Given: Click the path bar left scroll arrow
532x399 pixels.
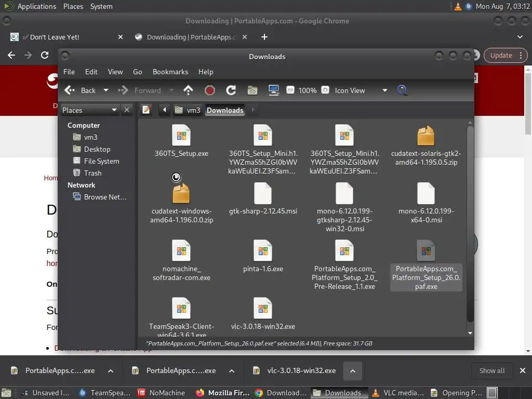Looking at the screenshot, I should click(165, 110).
